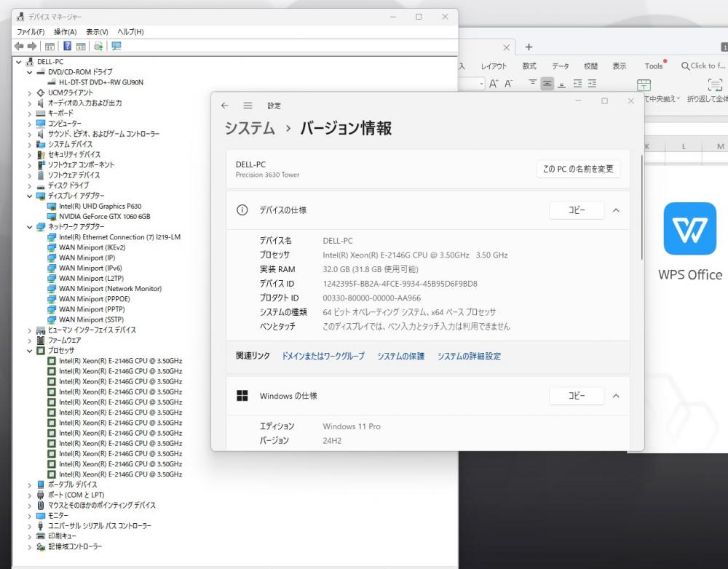Select column L header in WPS spreadsheet
This screenshot has width=728, height=569.
(684, 146)
